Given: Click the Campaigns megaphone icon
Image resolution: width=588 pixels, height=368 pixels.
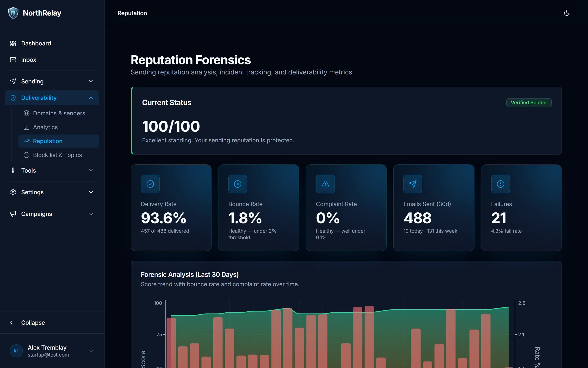Looking at the screenshot, I should [13, 214].
